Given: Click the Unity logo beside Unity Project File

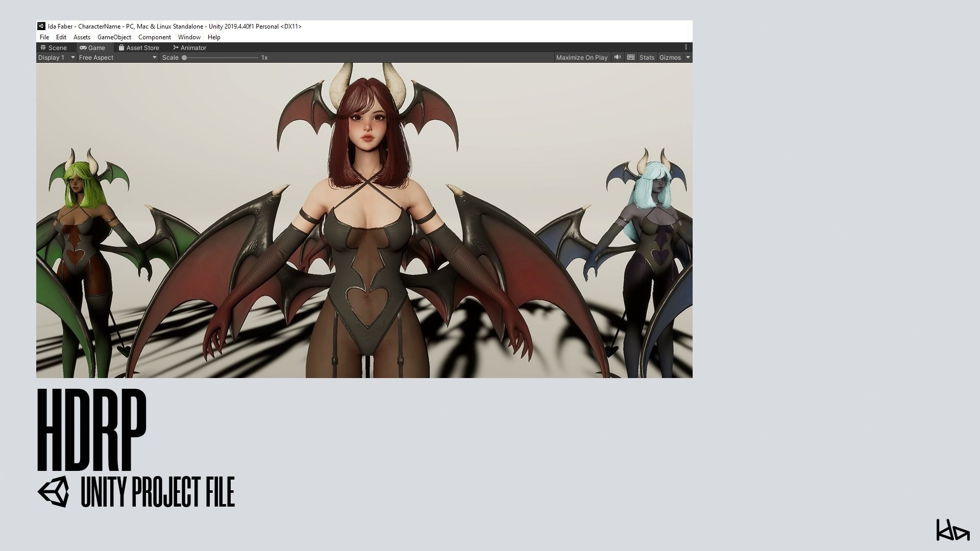Looking at the screenshot, I should click(x=54, y=492).
